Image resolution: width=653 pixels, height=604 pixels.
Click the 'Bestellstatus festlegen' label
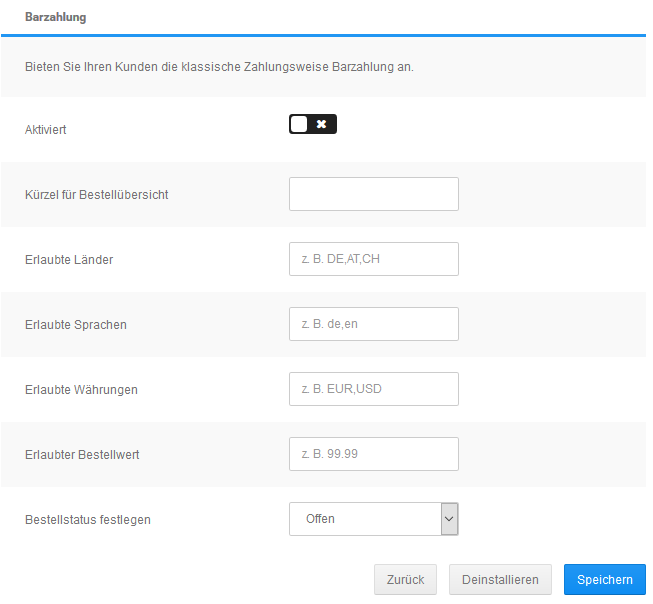87,520
